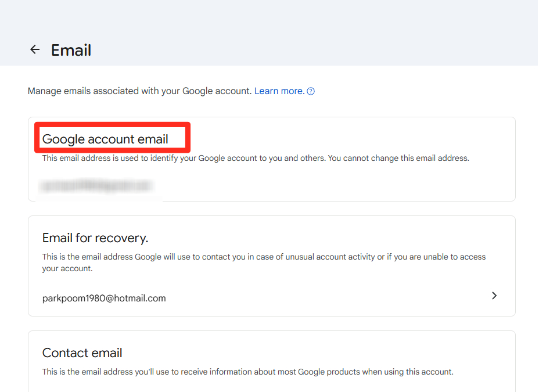Click the blurred Google account email address
This screenshot has width=539, height=392.
click(96, 186)
